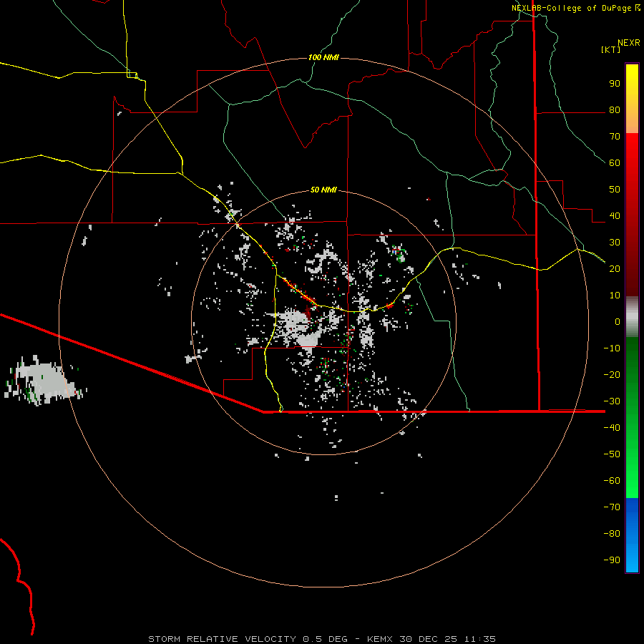Click the -80 value on the velocity scale
Screen dimensions: 644x644
point(612,534)
